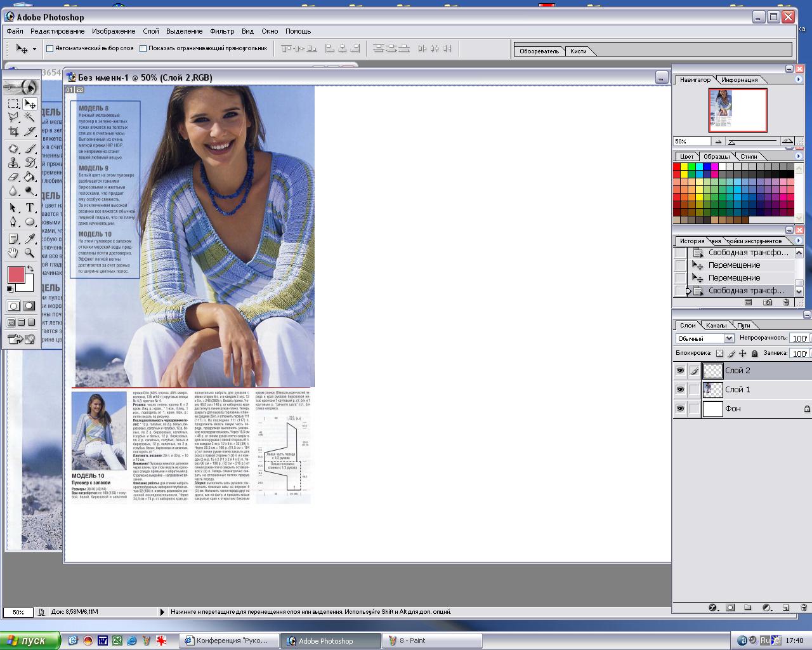The width and height of the screenshot is (812, 650).
Task: Select the Zoom tool
Action: [30, 253]
